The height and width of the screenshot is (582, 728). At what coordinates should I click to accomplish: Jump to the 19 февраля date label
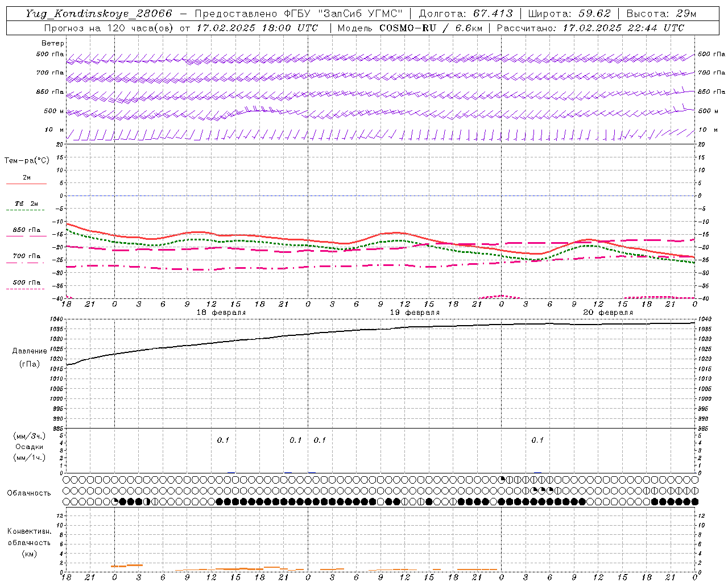(414, 313)
